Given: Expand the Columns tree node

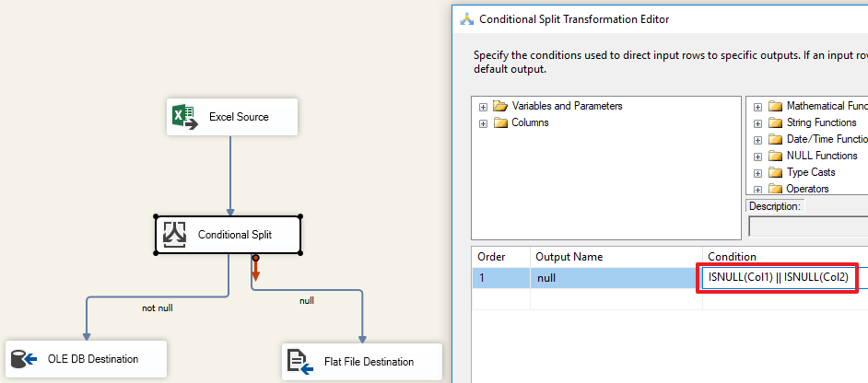Looking at the screenshot, I should point(483,123).
